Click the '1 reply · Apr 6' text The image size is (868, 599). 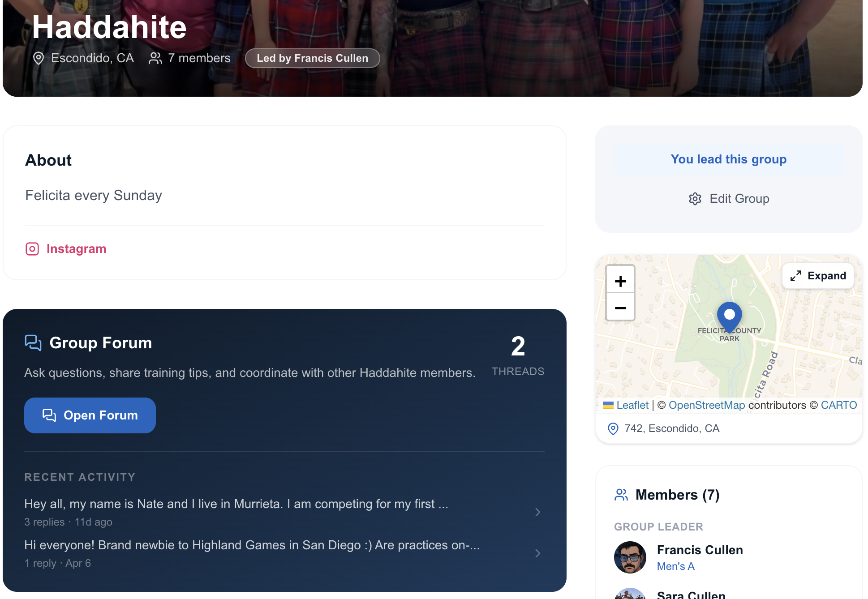coord(57,563)
